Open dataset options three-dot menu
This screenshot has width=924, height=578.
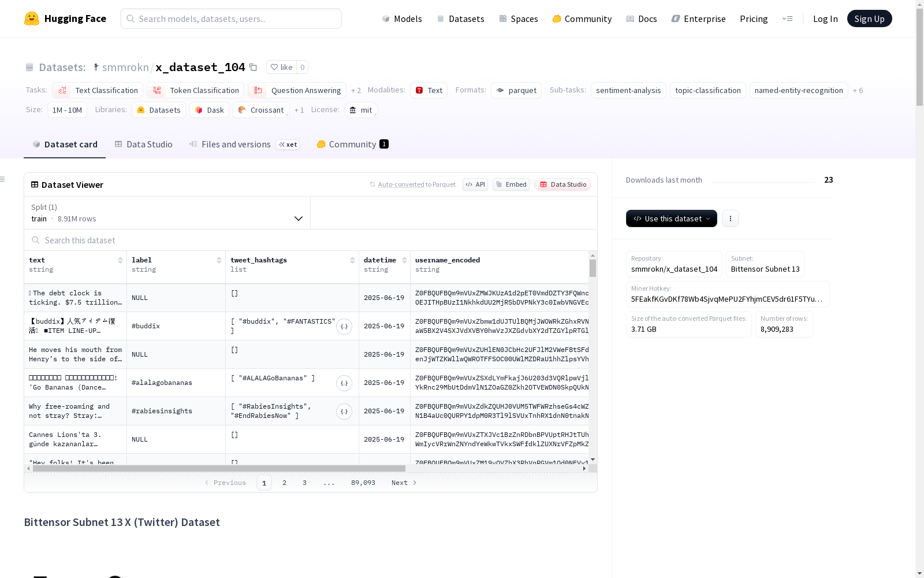click(730, 218)
